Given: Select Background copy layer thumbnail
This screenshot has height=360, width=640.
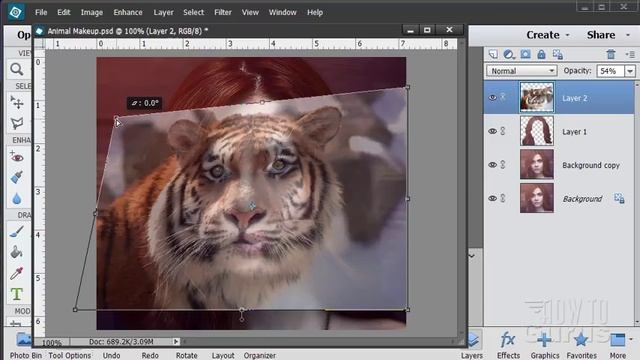Looking at the screenshot, I should tap(537, 164).
